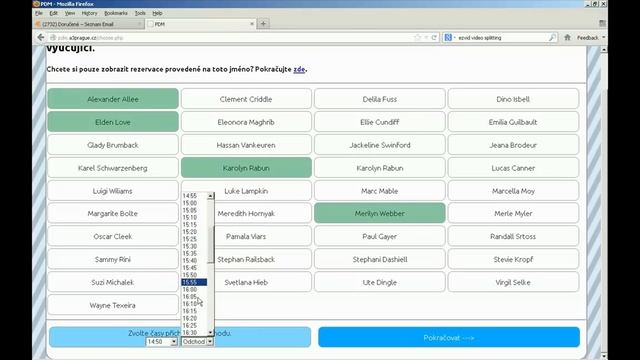Screen dimensions: 640x360
Task: Click the bookmark star icon in address bar
Action: (417, 38)
